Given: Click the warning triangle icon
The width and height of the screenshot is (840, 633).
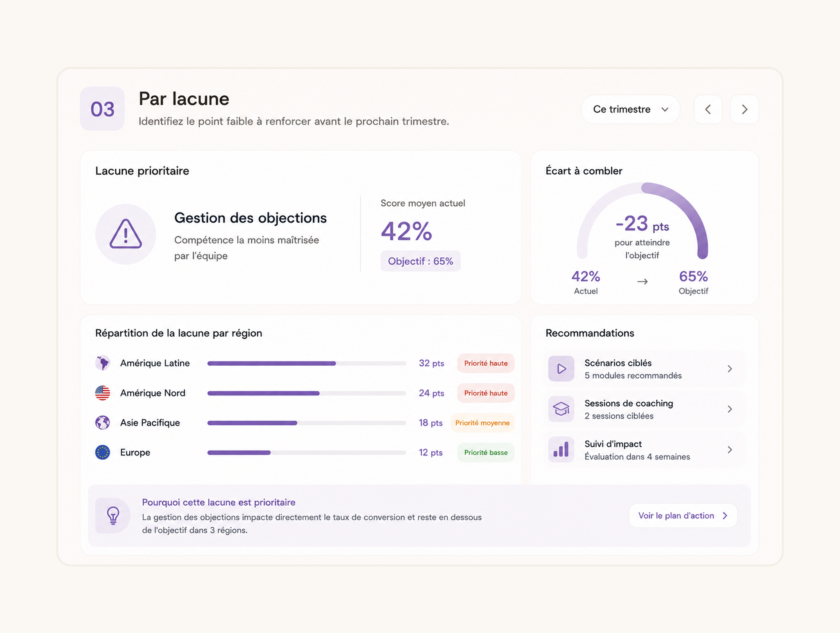Looking at the screenshot, I should pos(126,234).
